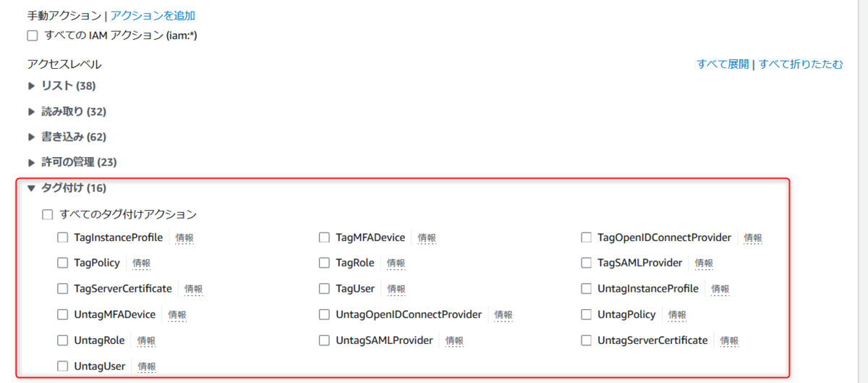The width and height of the screenshot is (868, 383).
Task: Toggle the UntagUser checkbox
Action: click(x=63, y=366)
